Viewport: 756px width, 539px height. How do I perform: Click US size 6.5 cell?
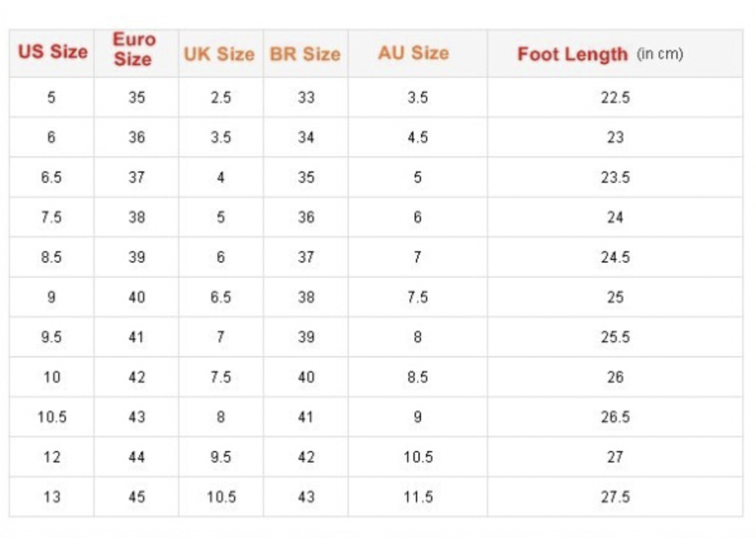point(51,177)
